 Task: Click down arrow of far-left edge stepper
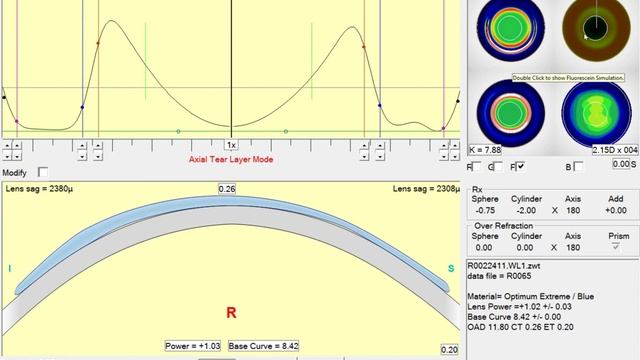tap(7, 156)
